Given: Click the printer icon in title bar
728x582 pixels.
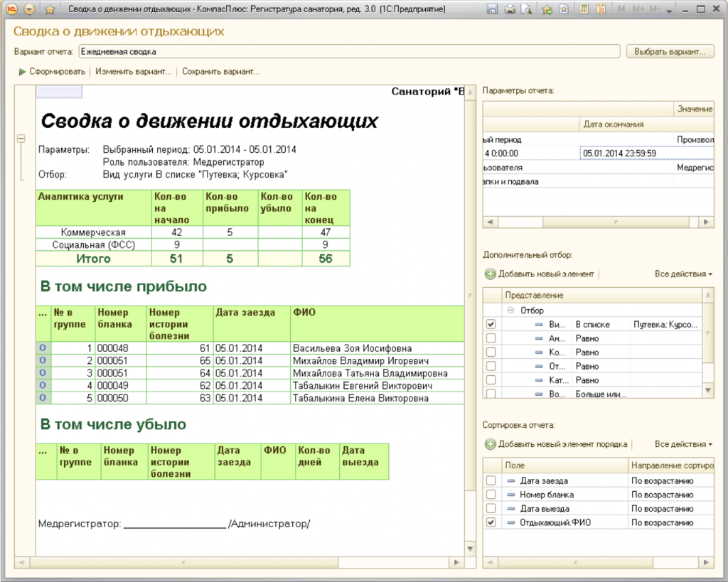Looking at the screenshot, I should (509, 9).
